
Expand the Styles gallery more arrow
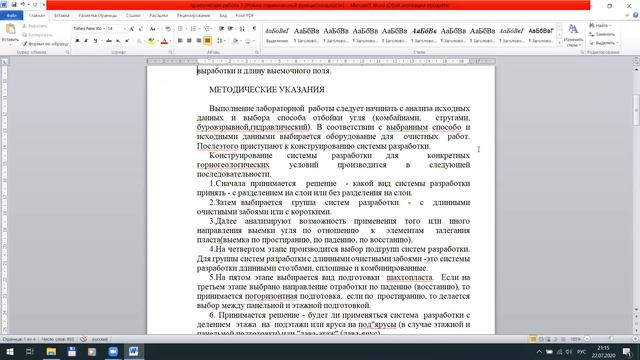coord(559,43)
